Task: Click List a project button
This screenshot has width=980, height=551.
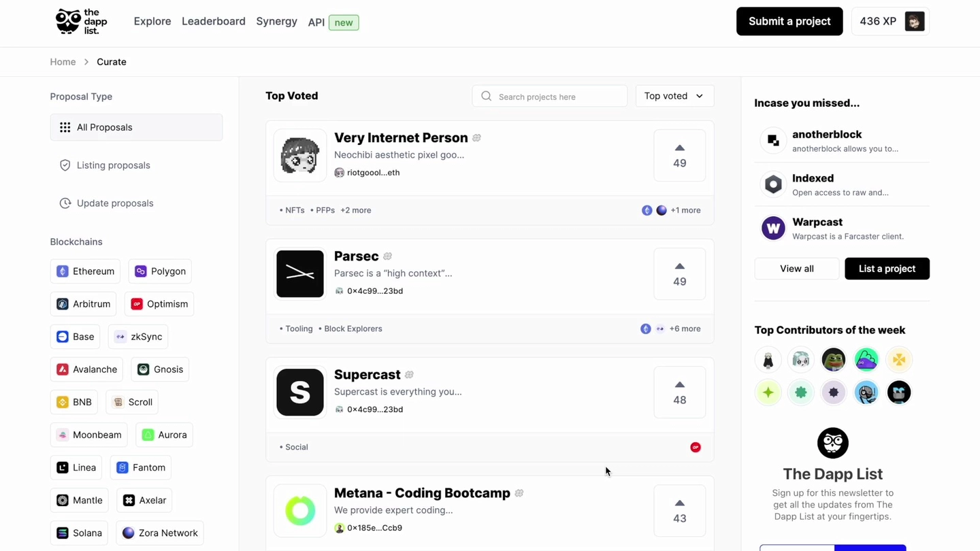Action: coord(887,269)
